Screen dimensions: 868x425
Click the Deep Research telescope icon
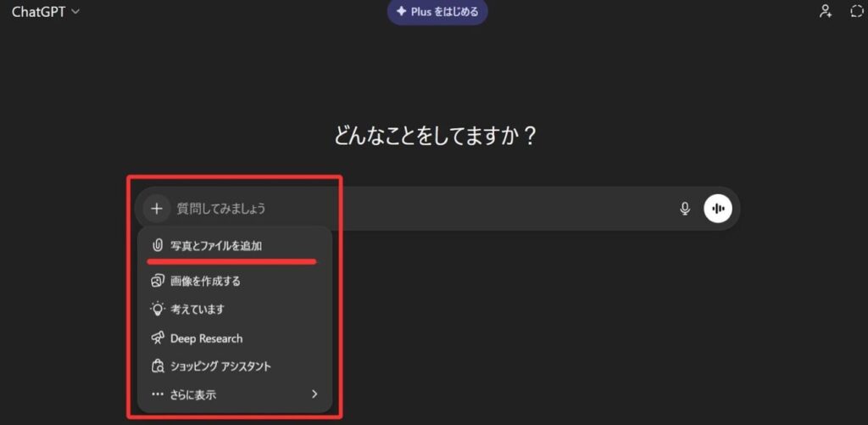157,338
